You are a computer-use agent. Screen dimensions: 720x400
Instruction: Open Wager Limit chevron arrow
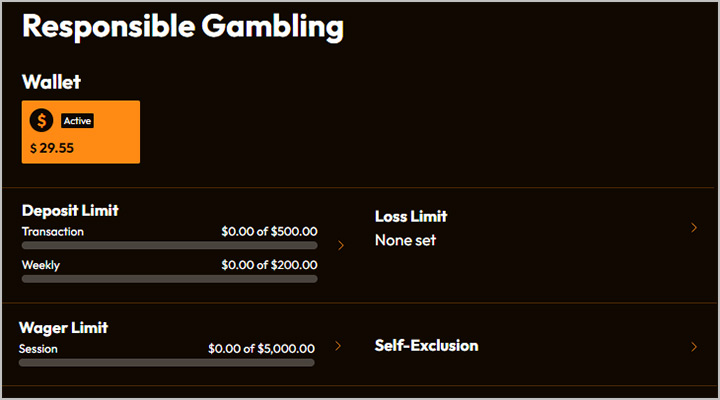(338, 346)
